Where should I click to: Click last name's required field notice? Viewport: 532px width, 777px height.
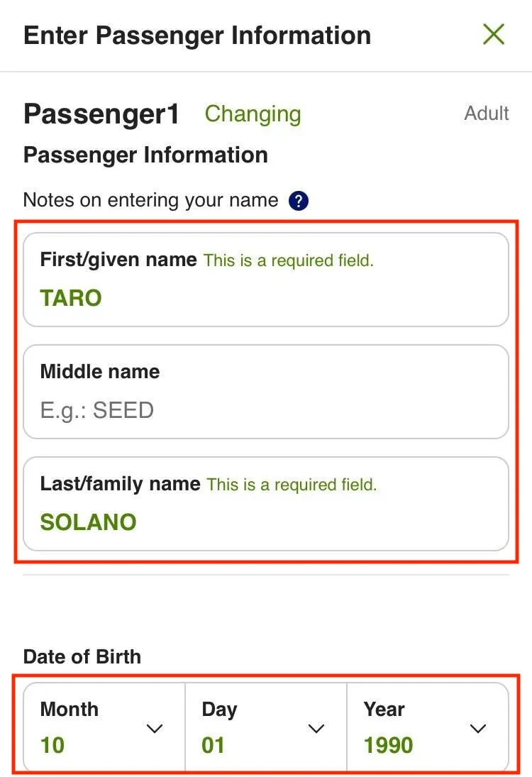tap(292, 485)
